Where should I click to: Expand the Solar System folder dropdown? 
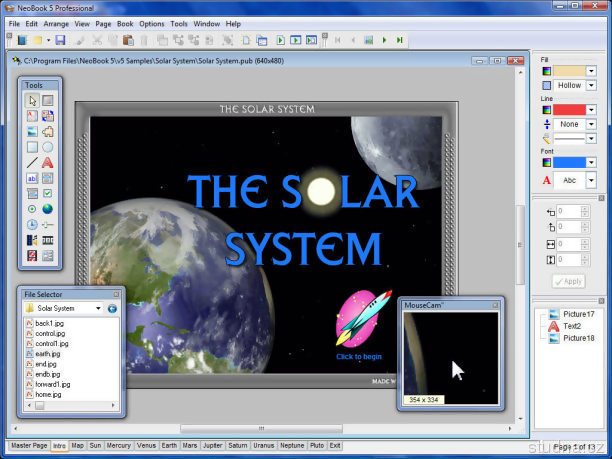click(98, 309)
